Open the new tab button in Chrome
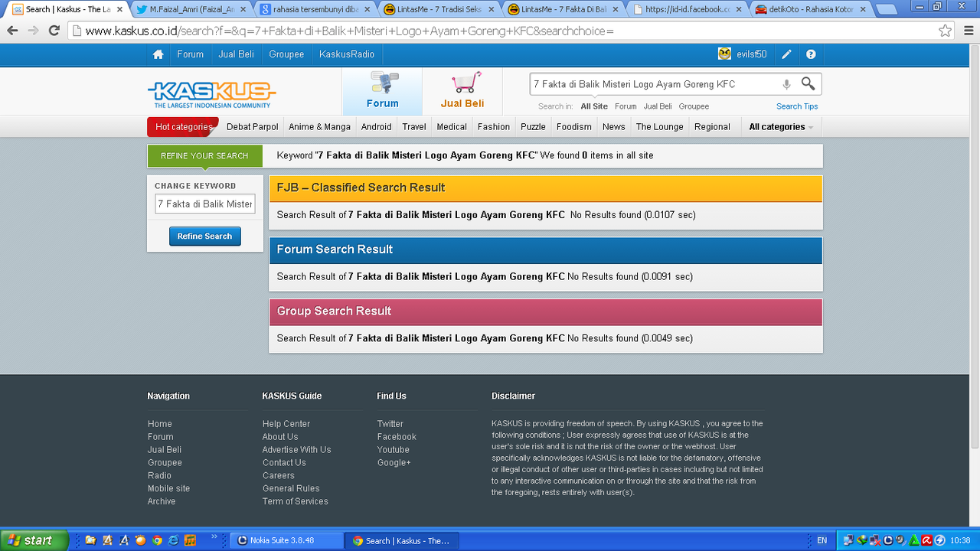Viewport: 980px width, 551px height. click(x=886, y=10)
